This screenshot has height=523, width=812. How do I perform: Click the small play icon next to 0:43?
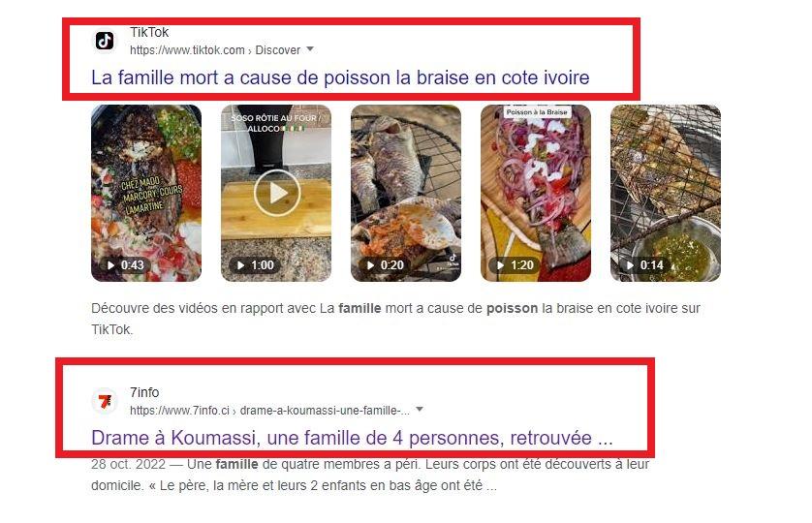point(110,265)
